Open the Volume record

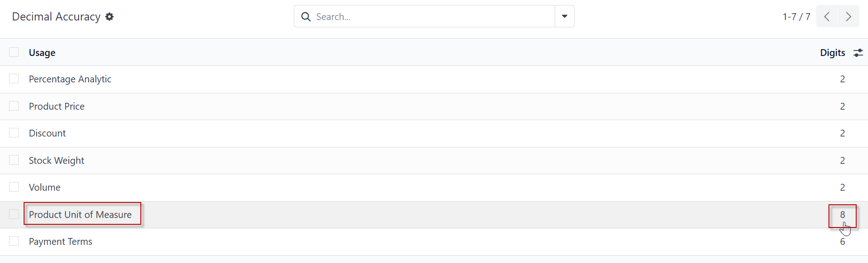tap(45, 187)
